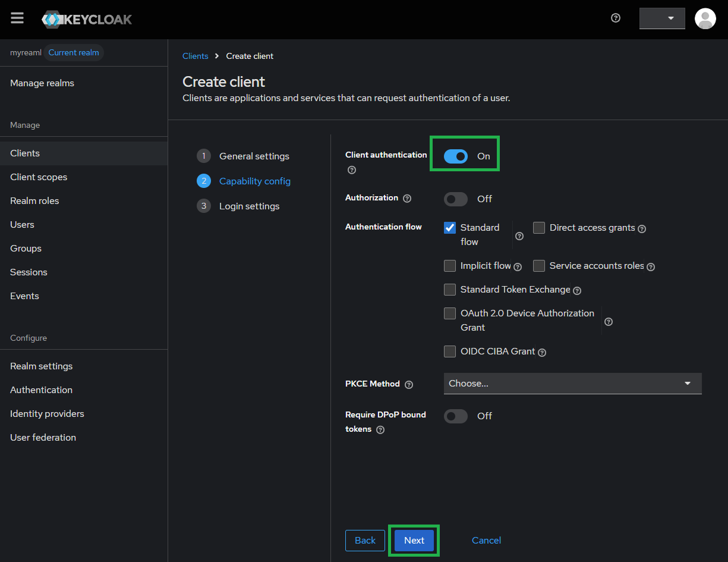Screen dimensions: 728x562
Task: Click the user avatar icon
Action: [x=705, y=18]
